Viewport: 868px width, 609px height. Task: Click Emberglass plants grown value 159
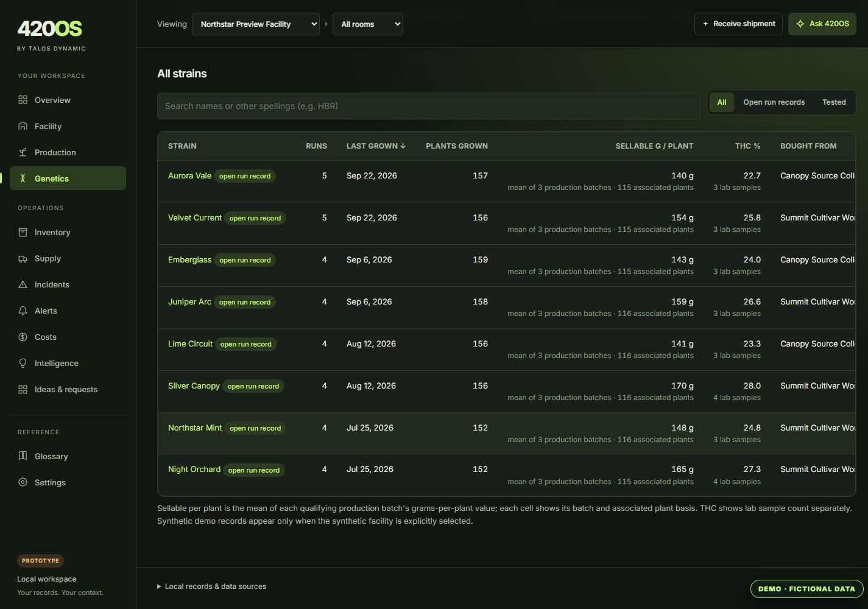[x=480, y=259]
